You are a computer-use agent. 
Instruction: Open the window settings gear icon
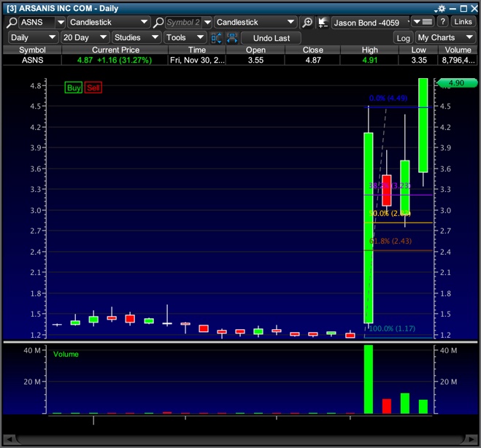(441, 8)
